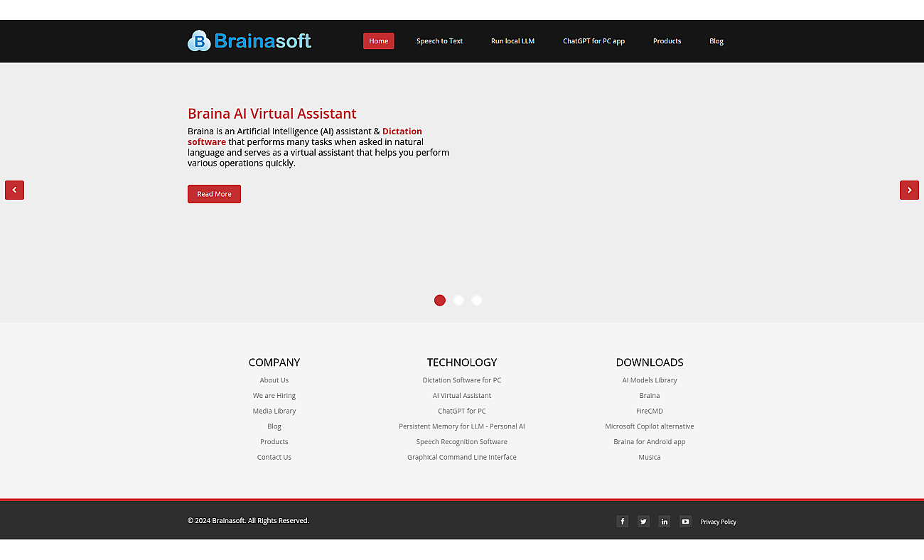The height and width of the screenshot is (560, 924).
Task: Open Speech Recognition Software link
Action: point(462,442)
